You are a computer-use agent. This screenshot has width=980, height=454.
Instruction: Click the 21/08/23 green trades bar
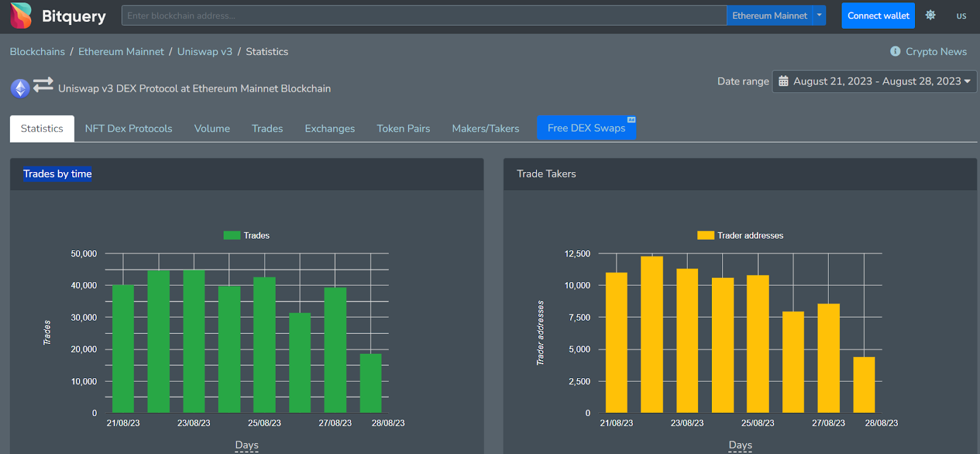click(123, 349)
